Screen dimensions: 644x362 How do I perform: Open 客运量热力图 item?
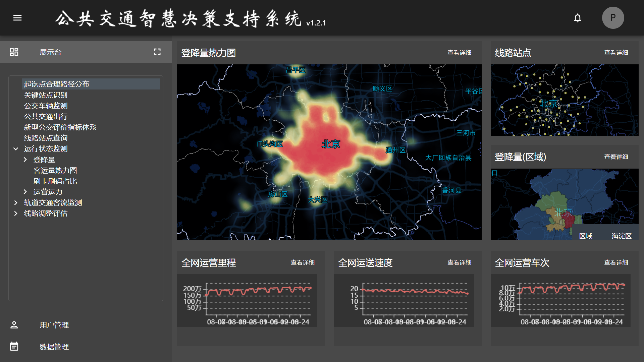pos(55,171)
